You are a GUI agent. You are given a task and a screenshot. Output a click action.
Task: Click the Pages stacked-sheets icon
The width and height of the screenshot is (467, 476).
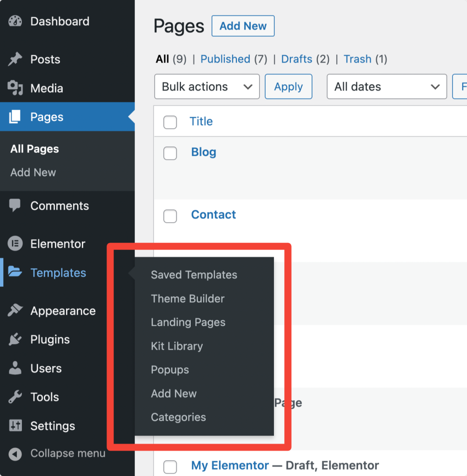point(15,117)
